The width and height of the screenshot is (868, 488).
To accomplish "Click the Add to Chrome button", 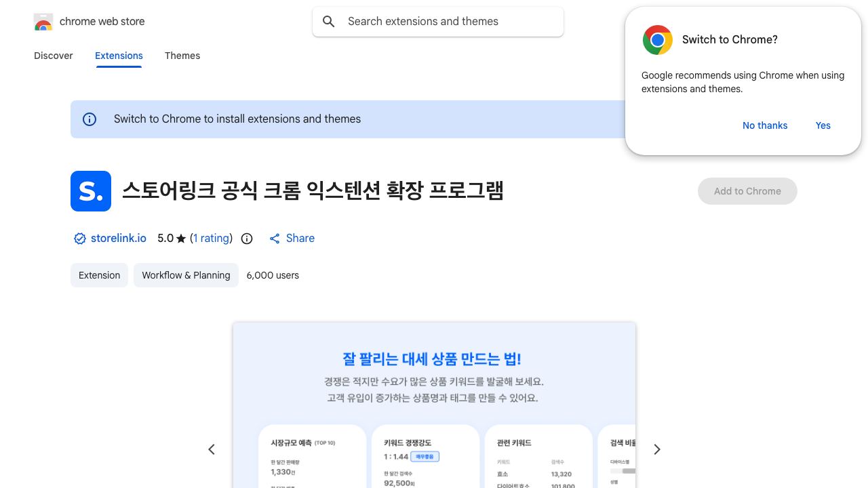I will (x=747, y=191).
